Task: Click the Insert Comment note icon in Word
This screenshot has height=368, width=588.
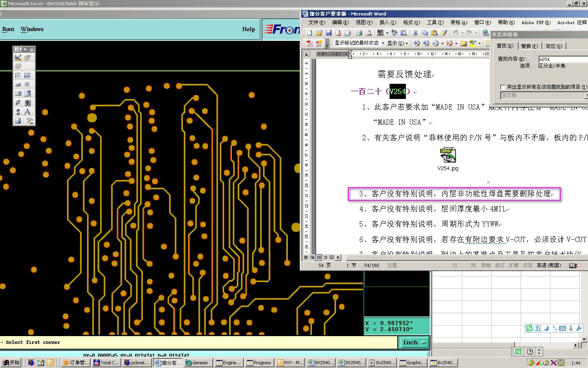Action: pos(463,43)
